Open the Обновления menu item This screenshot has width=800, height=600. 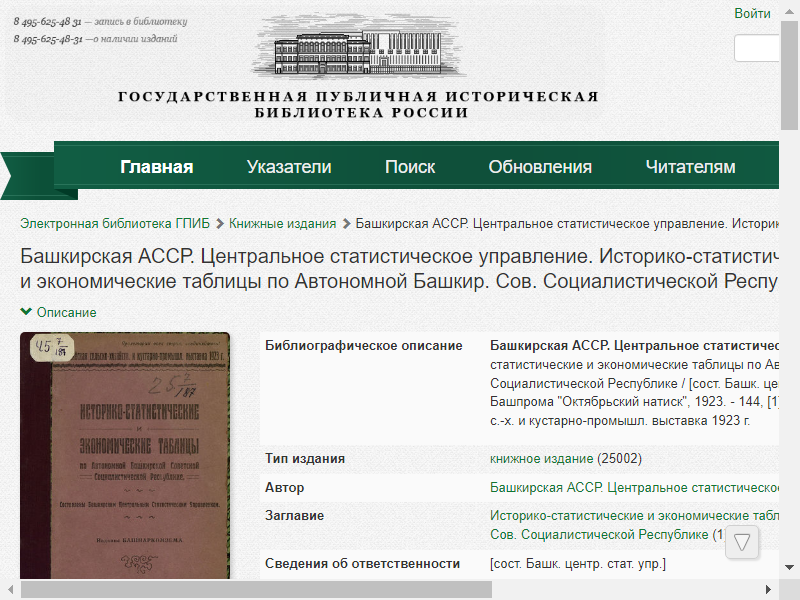point(540,167)
